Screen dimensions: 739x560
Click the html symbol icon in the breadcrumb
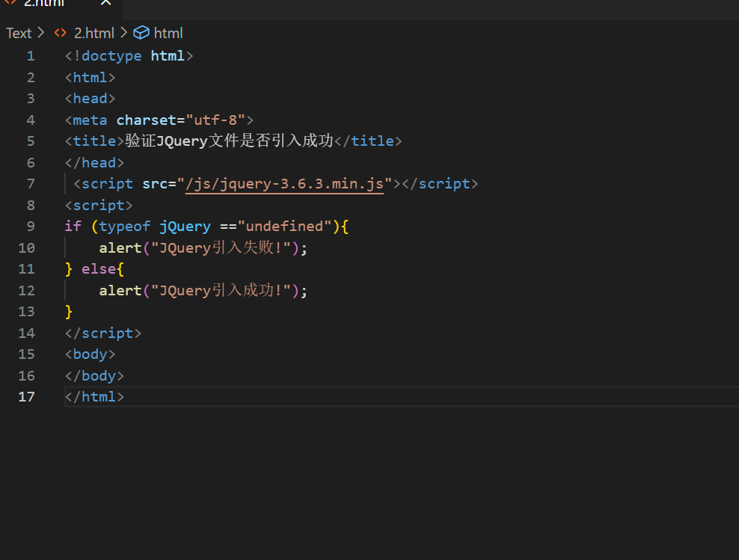coord(141,33)
